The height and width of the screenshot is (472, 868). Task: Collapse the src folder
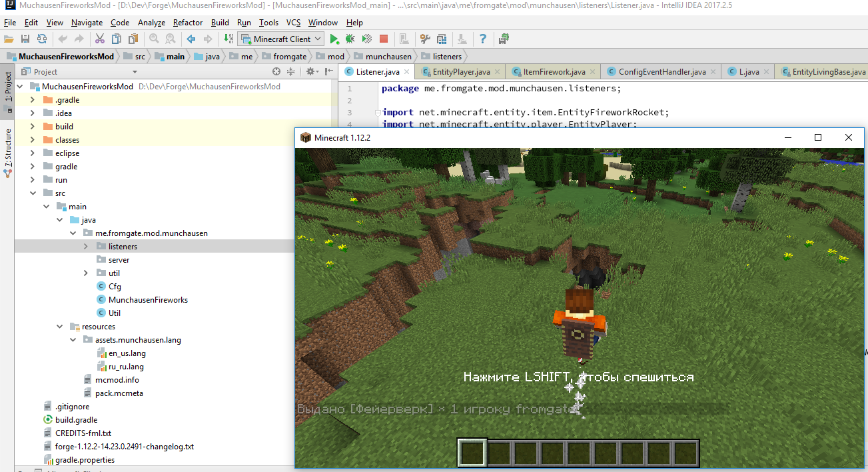pyautogui.click(x=32, y=193)
